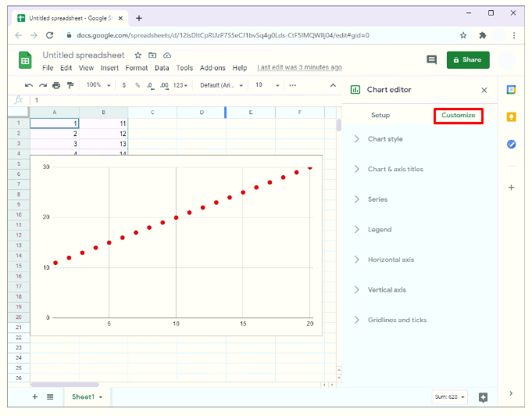The image size is (532, 416).
Task: Select the scatter chart area
Action: [x=176, y=246]
